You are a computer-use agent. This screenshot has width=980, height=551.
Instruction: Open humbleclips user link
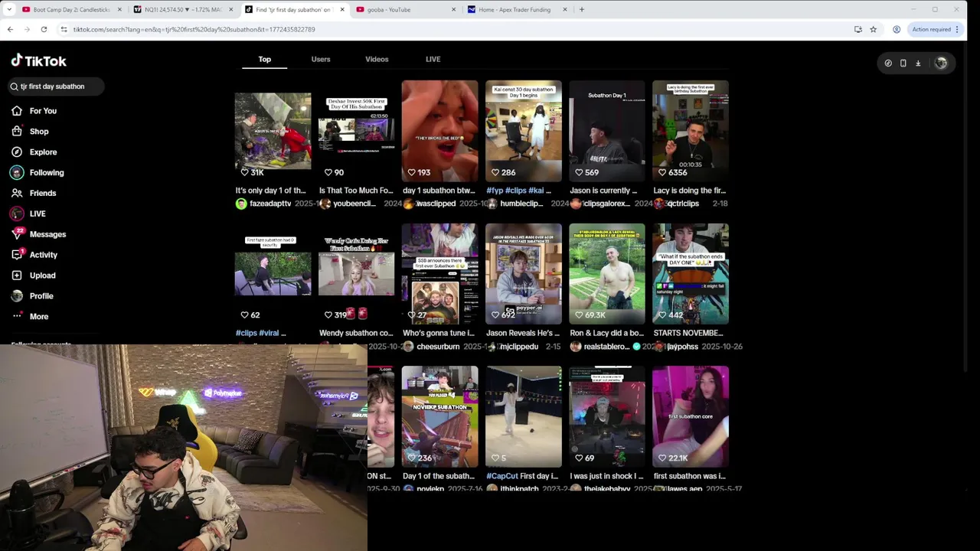[x=521, y=204]
